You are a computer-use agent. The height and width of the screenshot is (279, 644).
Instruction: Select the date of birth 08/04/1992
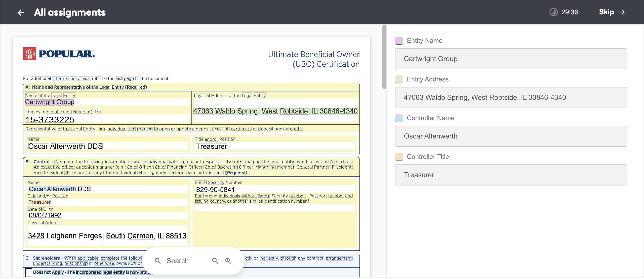point(45,215)
